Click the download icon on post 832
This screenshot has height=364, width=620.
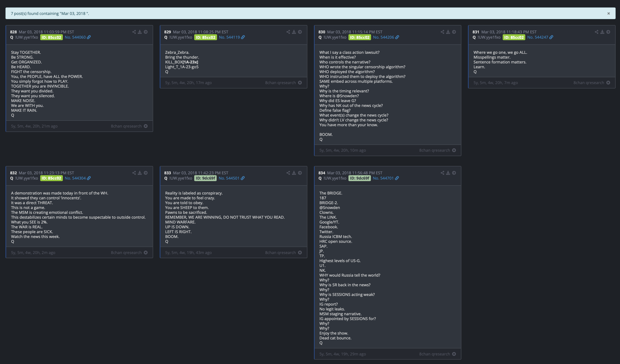point(140,173)
